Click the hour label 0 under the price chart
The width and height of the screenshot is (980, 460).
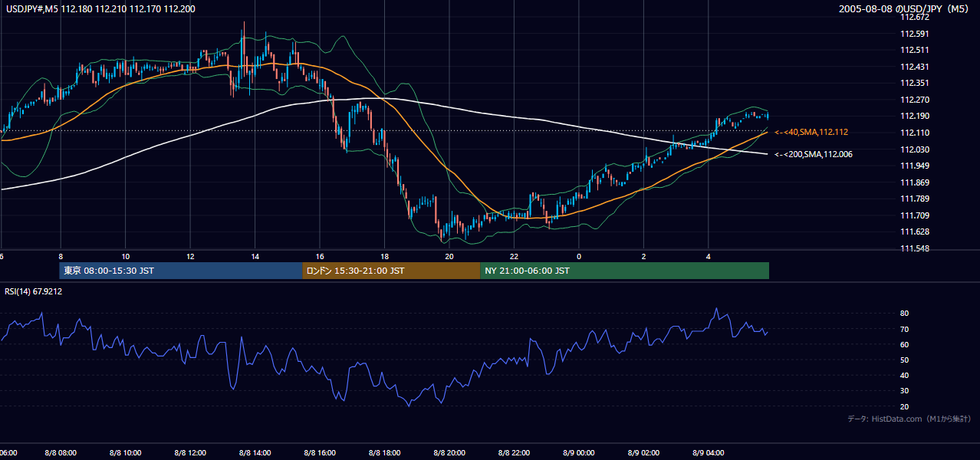[x=579, y=256]
